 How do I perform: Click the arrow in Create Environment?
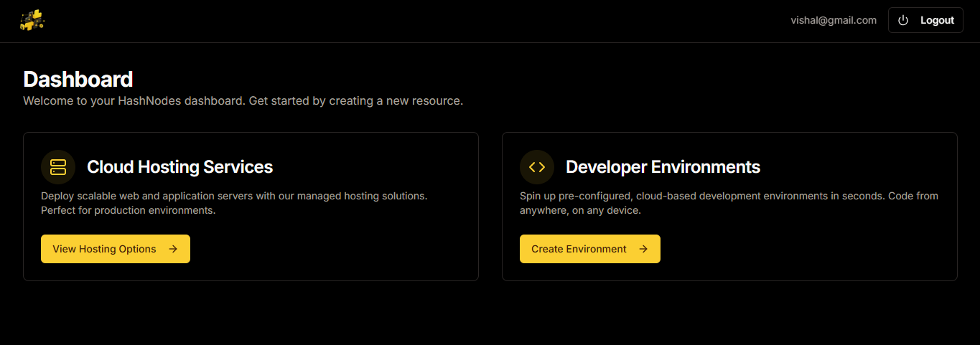click(643, 249)
